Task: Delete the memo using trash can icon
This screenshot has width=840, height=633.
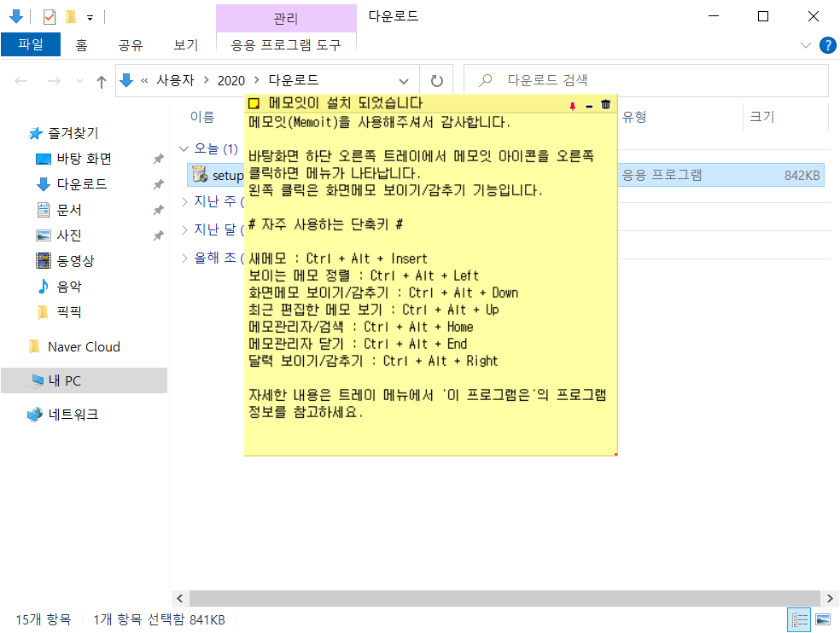Action: [x=605, y=104]
